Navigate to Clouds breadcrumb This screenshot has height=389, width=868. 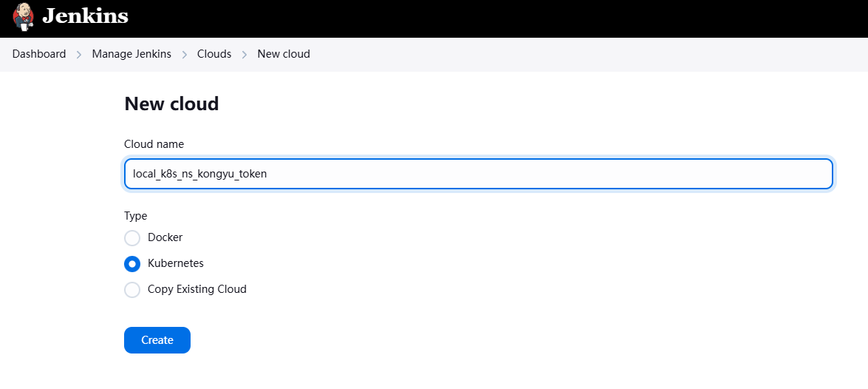(214, 54)
